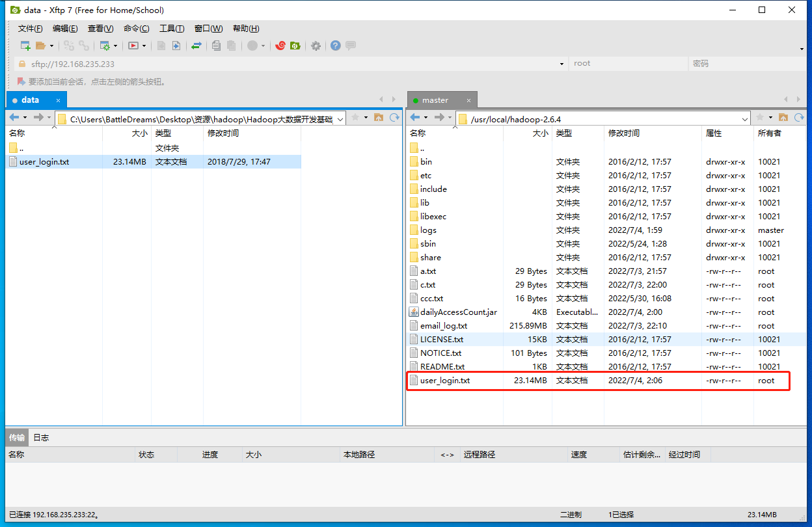The width and height of the screenshot is (812, 527).
Task: Open the 编辑(E) menu
Action: pyautogui.click(x=65, y=29)
